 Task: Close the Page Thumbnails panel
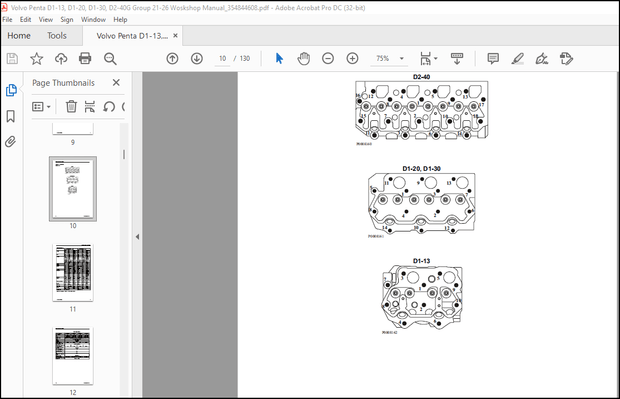point(116,82)
